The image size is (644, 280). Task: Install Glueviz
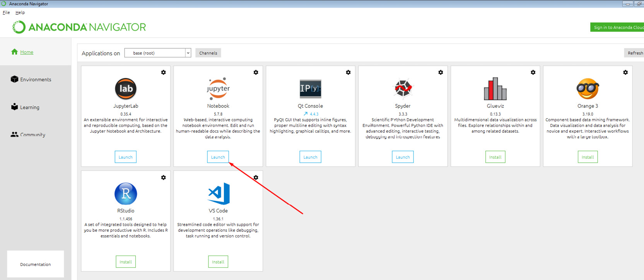pyautogui.click(x=495, y=157)
